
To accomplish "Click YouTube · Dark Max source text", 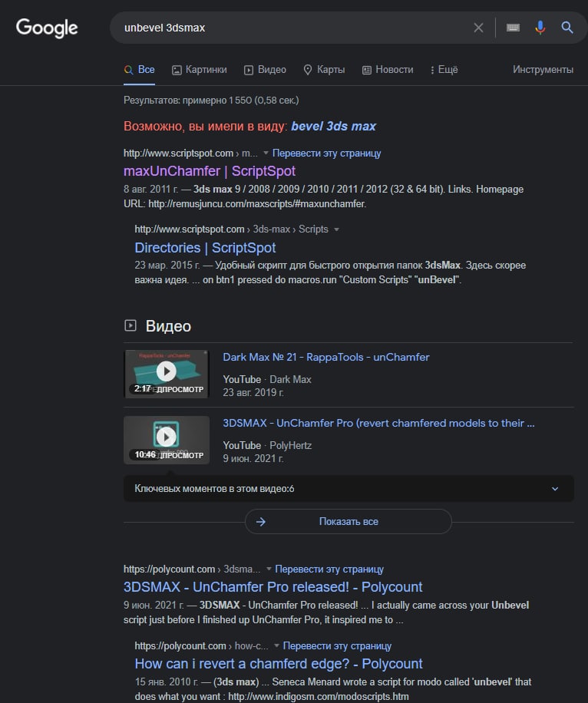I will 267,380.
